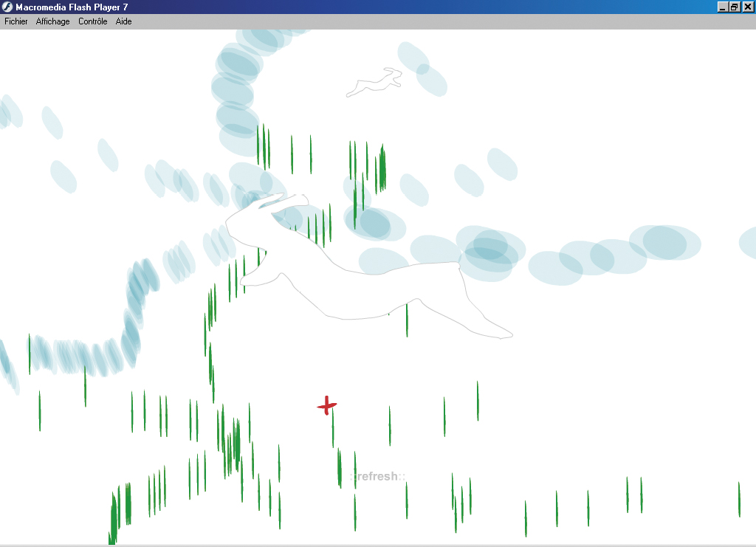Open the Aide menu
This screenshot has width=756, height=547.
click(123, 21)
